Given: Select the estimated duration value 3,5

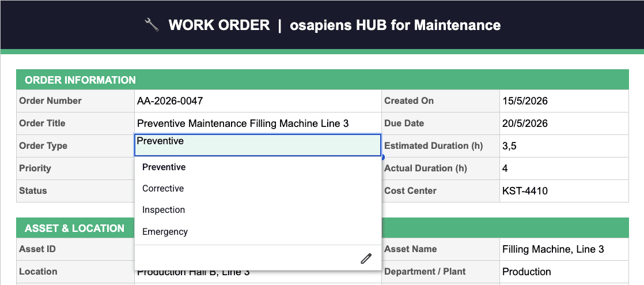Looking at the screenshot, I should pyautogui.click(x=564, y=145).
